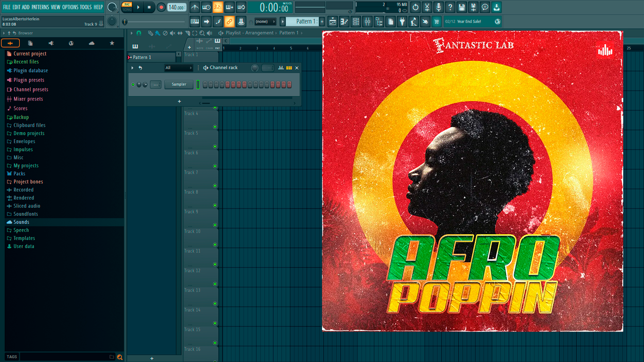Image resolution: width=644 pixels, height=362 pixels.
Task: Open the VIEW menu
Action: tap(56, 7)
